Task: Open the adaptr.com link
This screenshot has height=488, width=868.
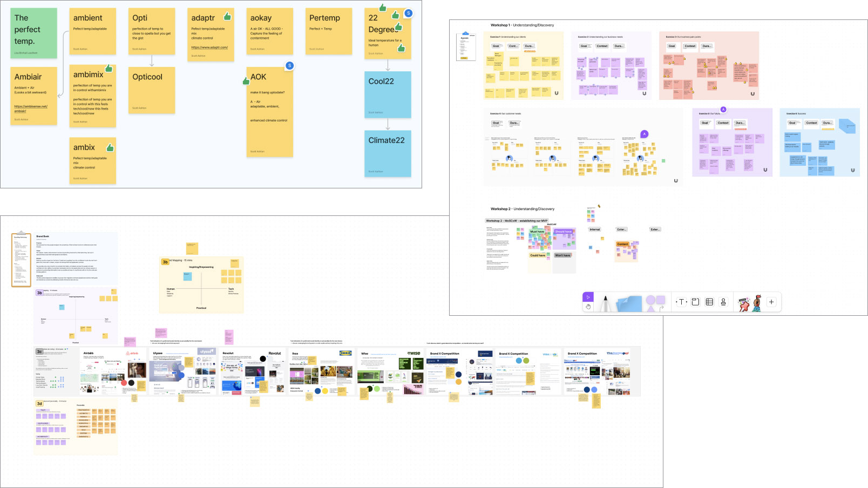Action: click(x=209, y=48)
